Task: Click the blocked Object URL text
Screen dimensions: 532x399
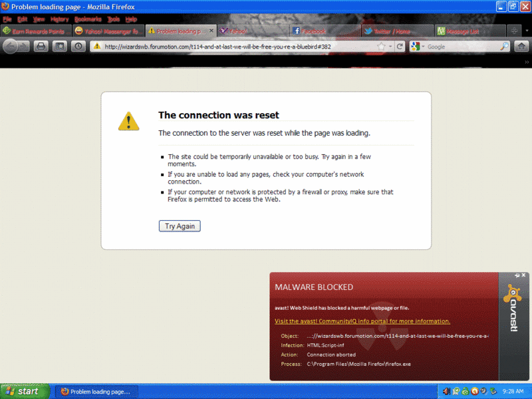Action: coord(398,336)
